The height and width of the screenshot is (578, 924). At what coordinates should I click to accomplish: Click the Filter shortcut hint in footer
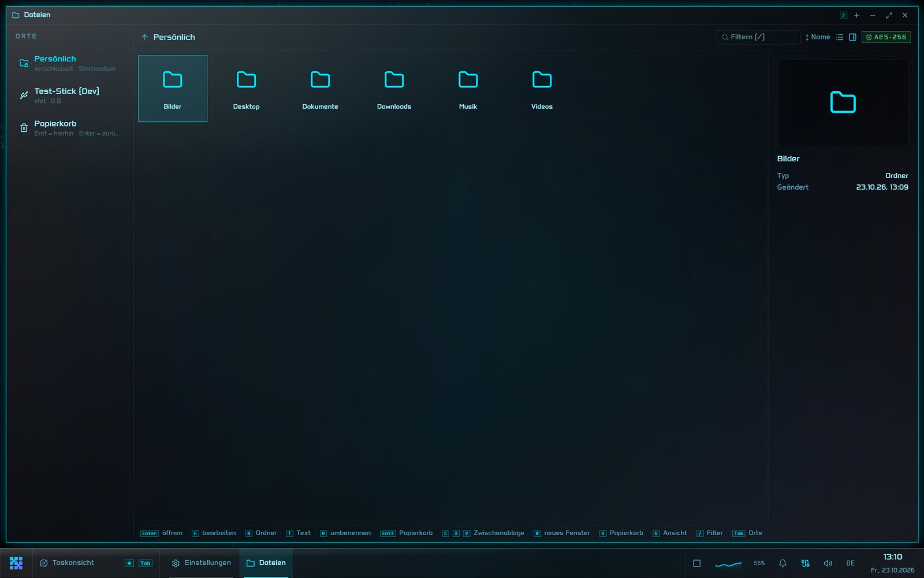pyautogui.click(x=710, y=533)
